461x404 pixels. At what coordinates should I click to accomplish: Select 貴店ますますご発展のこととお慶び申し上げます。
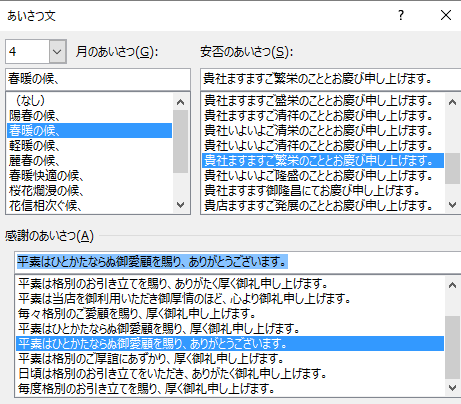323,205
